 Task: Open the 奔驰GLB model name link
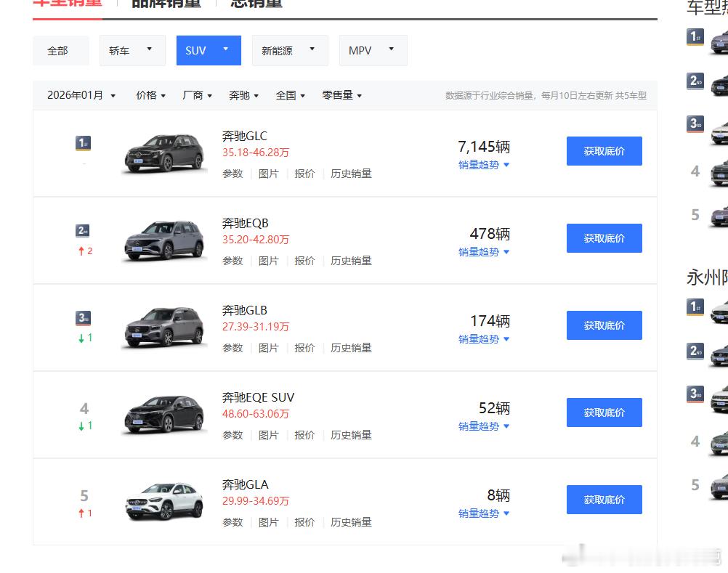coord(245,310)
